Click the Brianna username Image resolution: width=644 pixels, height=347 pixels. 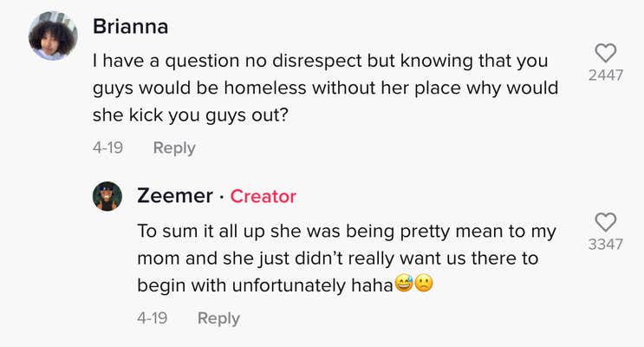click(x=130, y=26)
